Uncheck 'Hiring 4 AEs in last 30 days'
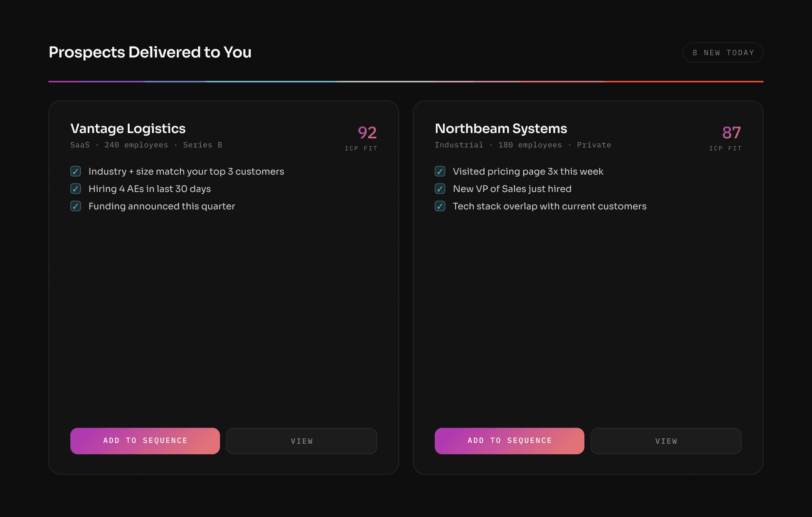The width and height of the screenshot is (812, 517). pyautogui.click(x=76, y=189)
